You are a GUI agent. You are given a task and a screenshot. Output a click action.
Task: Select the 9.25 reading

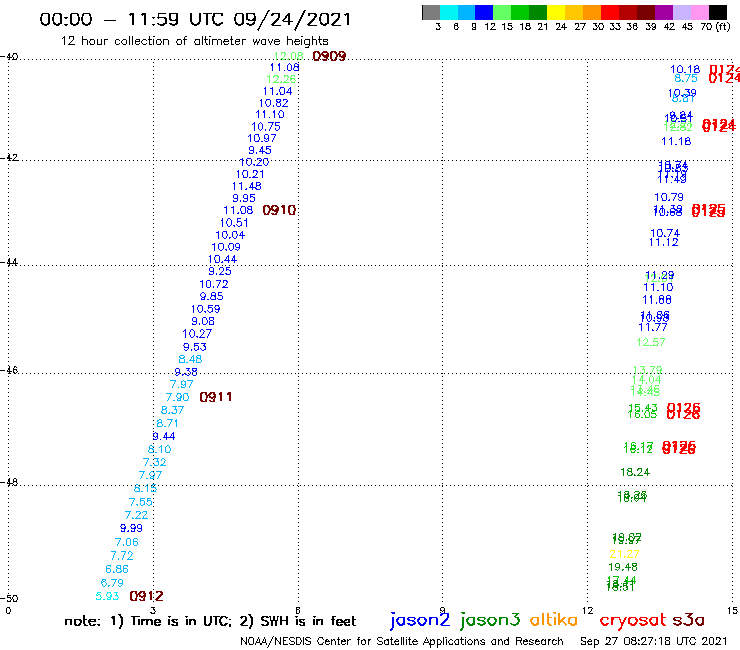click(x=220, y=271)
